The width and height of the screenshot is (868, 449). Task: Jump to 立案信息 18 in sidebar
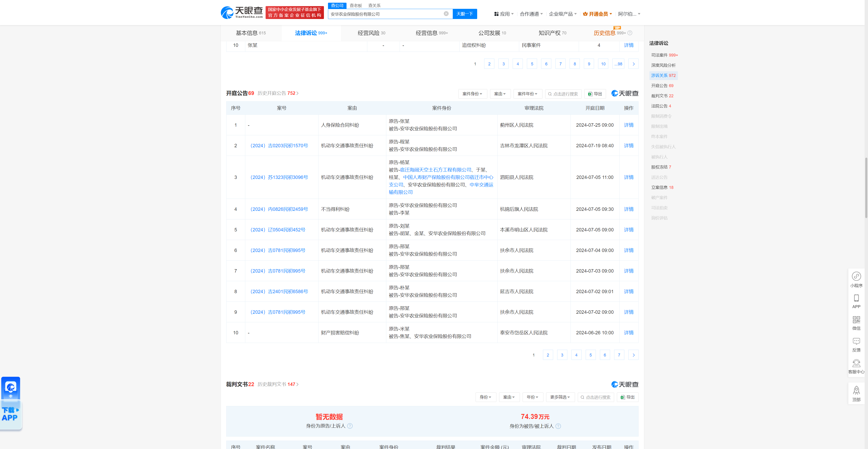coord(662,188)
